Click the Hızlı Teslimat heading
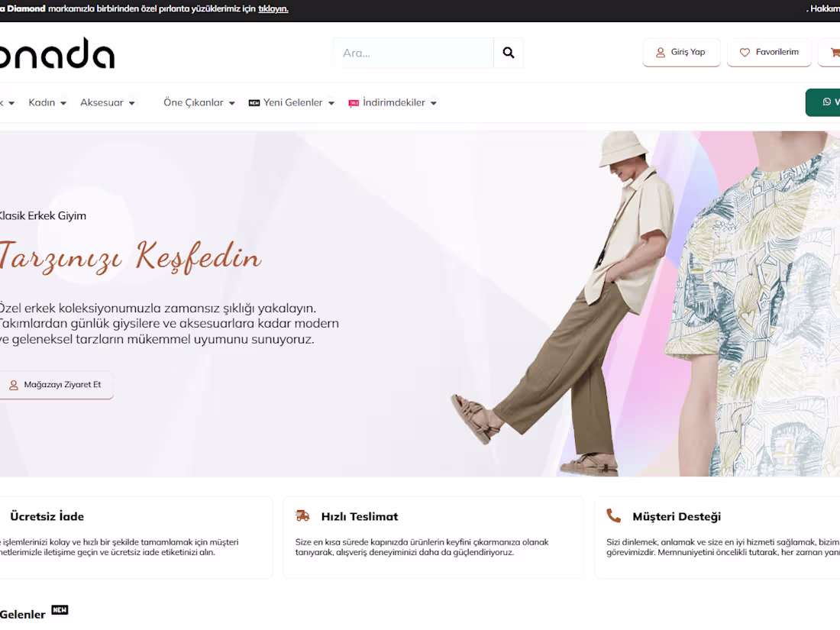 pyautogui.click(x=360, y=516)
